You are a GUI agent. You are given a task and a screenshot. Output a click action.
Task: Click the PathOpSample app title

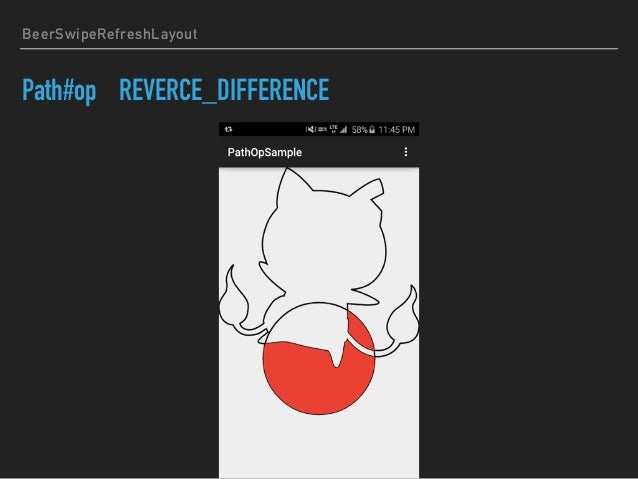[264, 152]
